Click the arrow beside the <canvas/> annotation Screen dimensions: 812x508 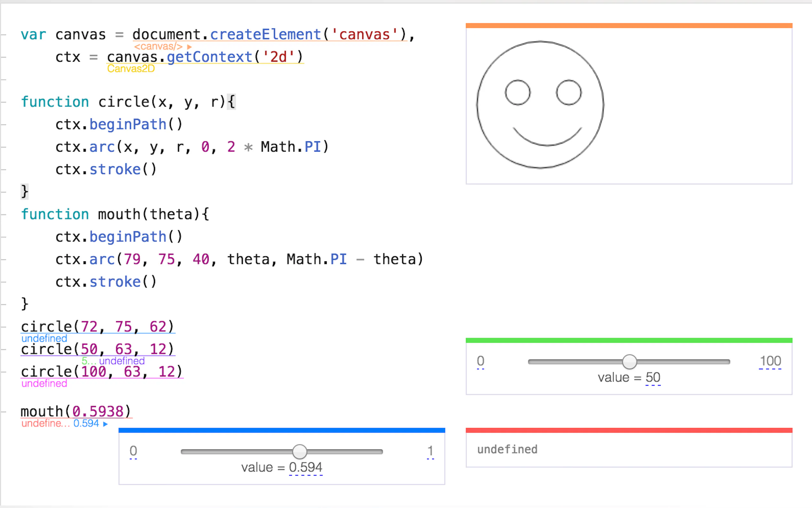[x=189, y=47]
